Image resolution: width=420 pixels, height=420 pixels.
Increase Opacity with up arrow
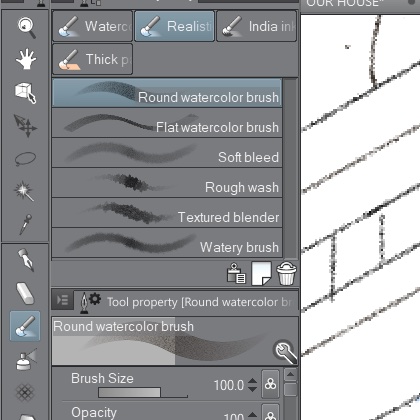point(253,415)
